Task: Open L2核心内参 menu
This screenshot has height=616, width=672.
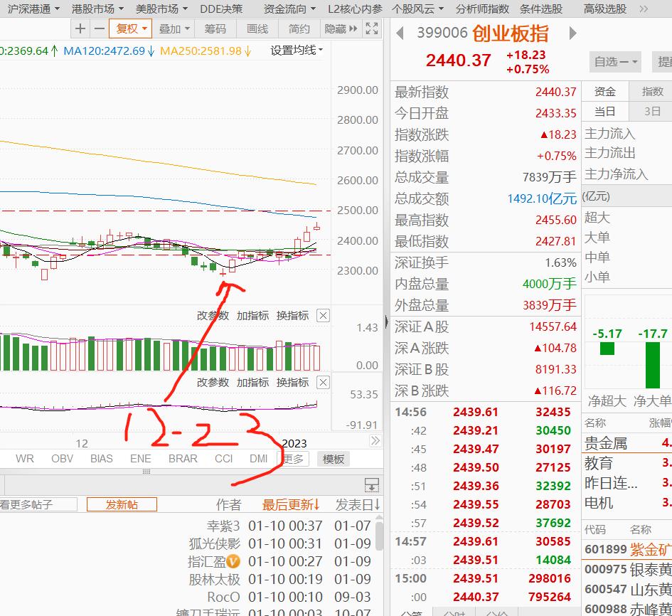Action: (x=355, y=9)
